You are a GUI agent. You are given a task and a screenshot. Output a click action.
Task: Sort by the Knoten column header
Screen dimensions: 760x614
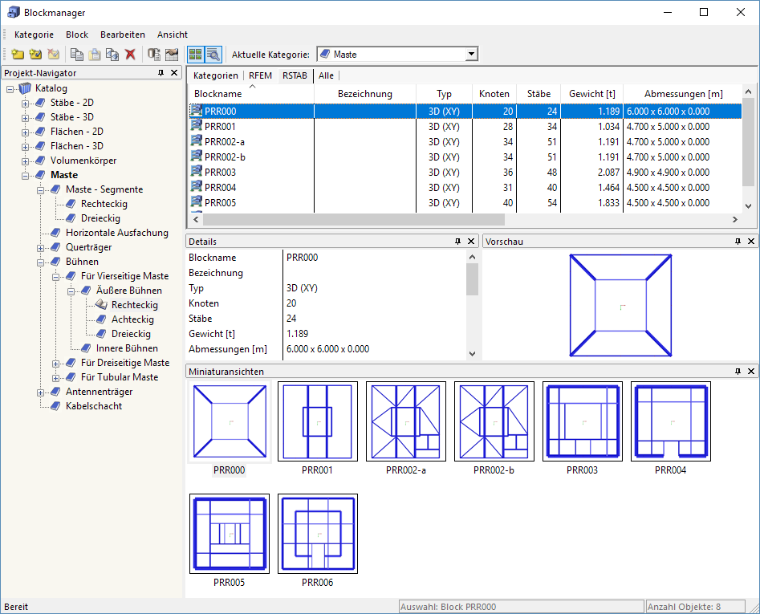(x=494, y=94)
